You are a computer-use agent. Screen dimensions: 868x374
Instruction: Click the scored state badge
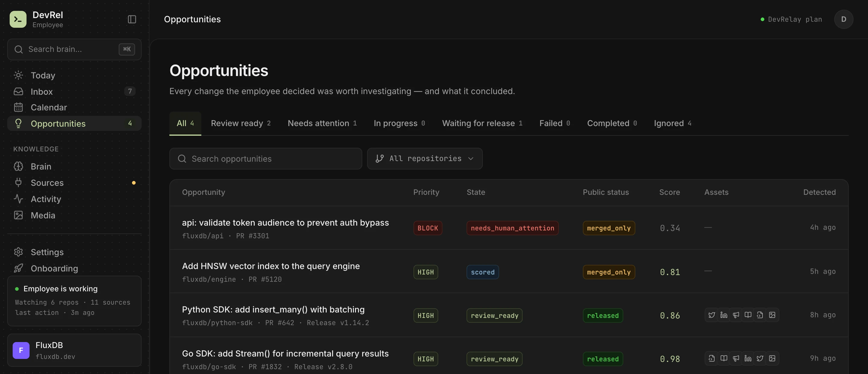tap(483, 272)
